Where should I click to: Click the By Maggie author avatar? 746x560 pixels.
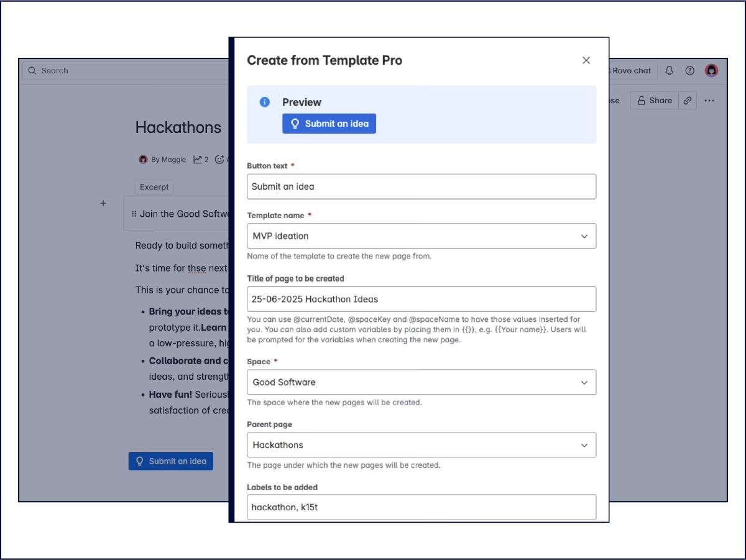click(143, 160)
